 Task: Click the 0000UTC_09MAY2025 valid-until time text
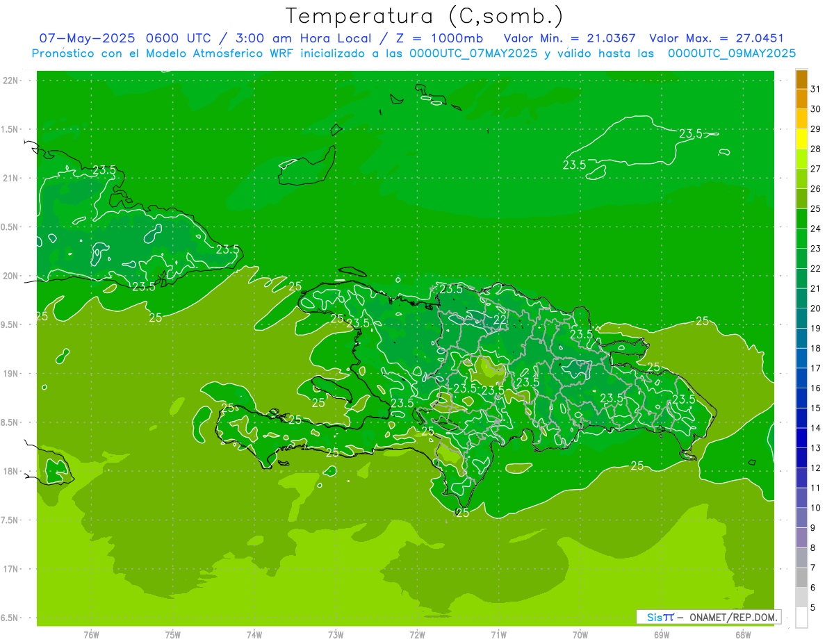pos(731,53)
